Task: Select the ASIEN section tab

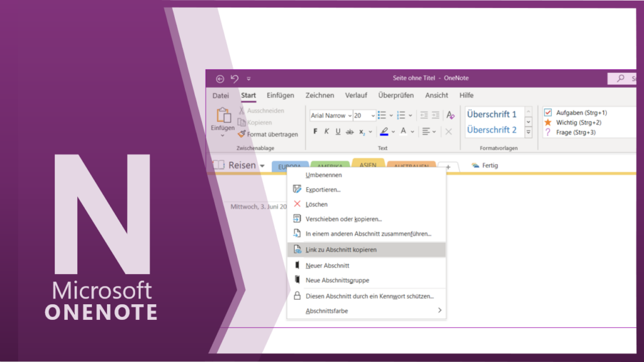Action: 368,164
